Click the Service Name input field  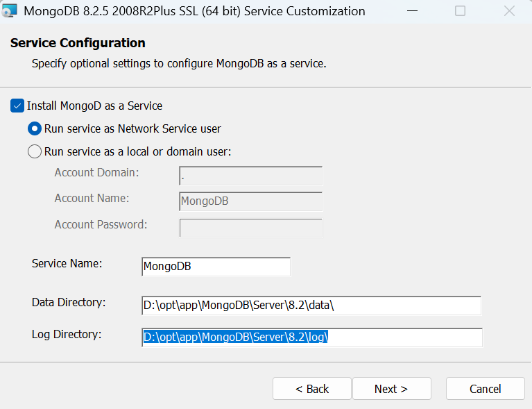pyautogui.click(x=216, y=267)
